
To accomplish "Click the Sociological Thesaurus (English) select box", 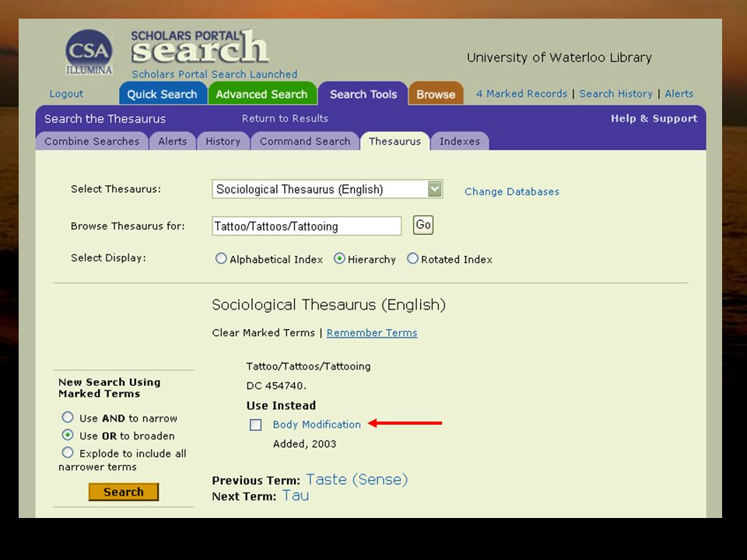I will click(x=328, y=189).
